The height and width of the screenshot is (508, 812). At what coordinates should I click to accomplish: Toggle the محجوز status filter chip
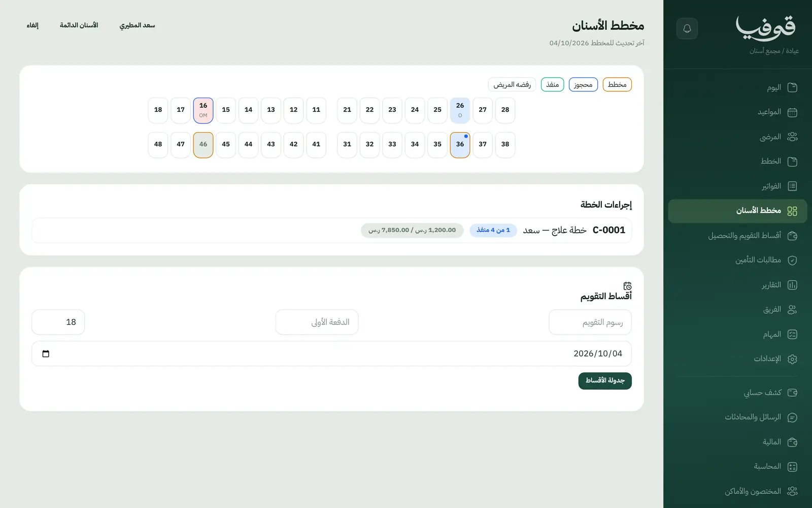[x=583, y=84]
